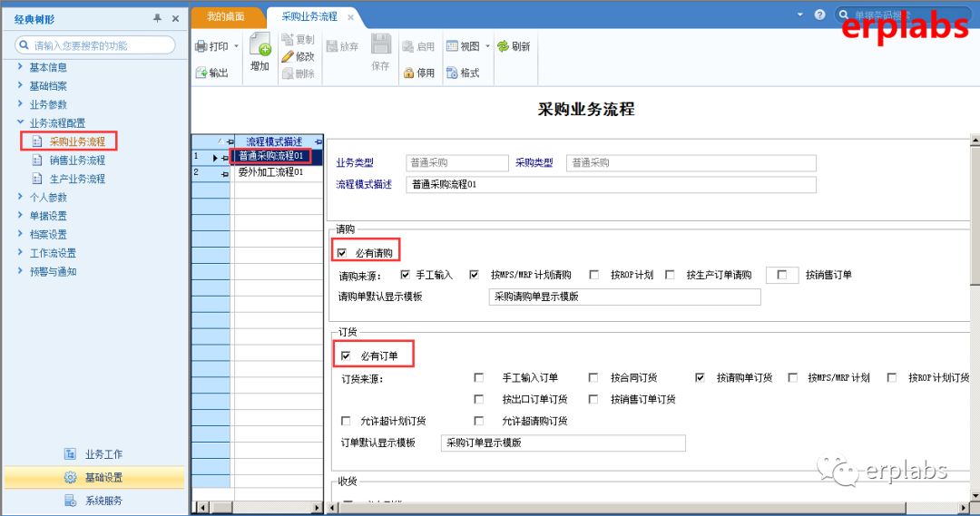
Task: Click the 刷新 refresh icon
Action: [503, 45]
